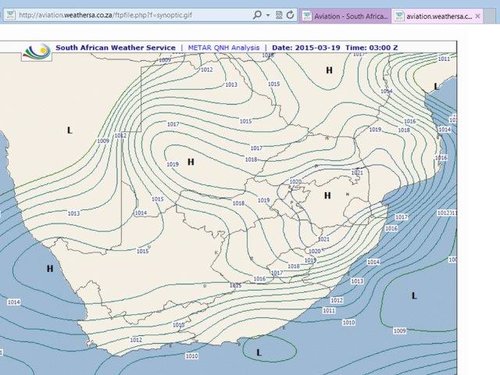Click the L marker south of the coast
Image resolution: width=500 pixels, height=375 pixels.
[x=259, y=352]
